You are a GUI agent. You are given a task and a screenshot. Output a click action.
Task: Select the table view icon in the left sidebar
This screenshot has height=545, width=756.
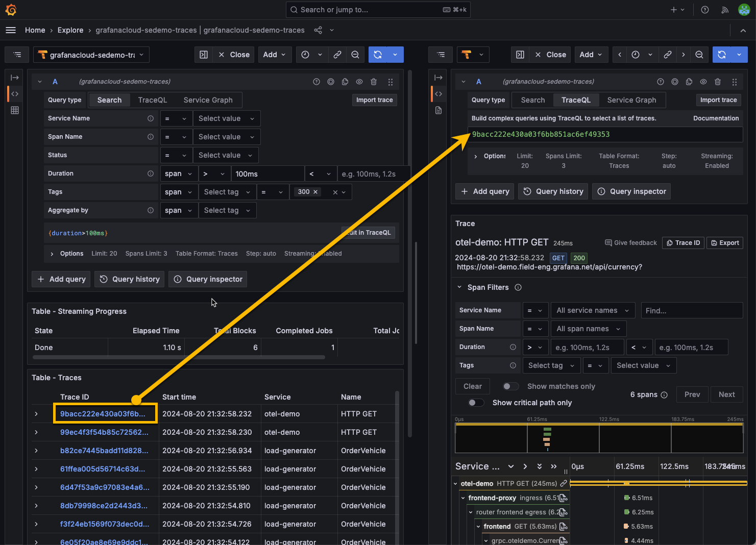tap(15, 110)
